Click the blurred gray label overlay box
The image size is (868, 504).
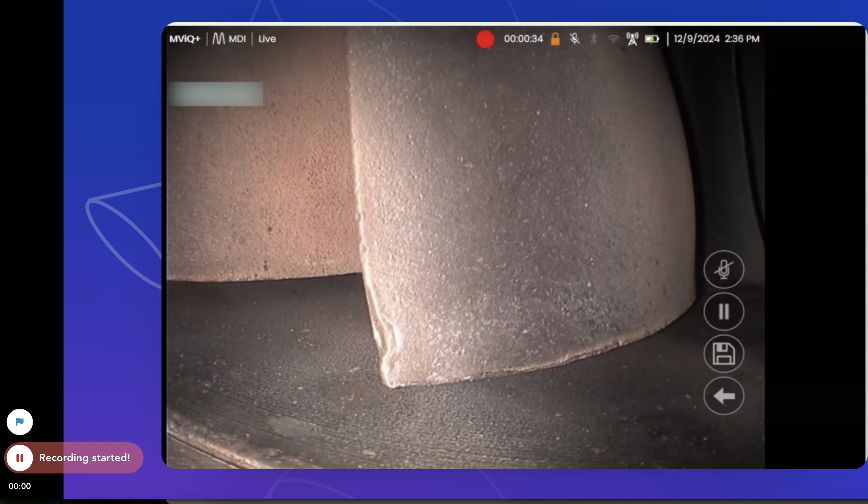coord(216,94)
